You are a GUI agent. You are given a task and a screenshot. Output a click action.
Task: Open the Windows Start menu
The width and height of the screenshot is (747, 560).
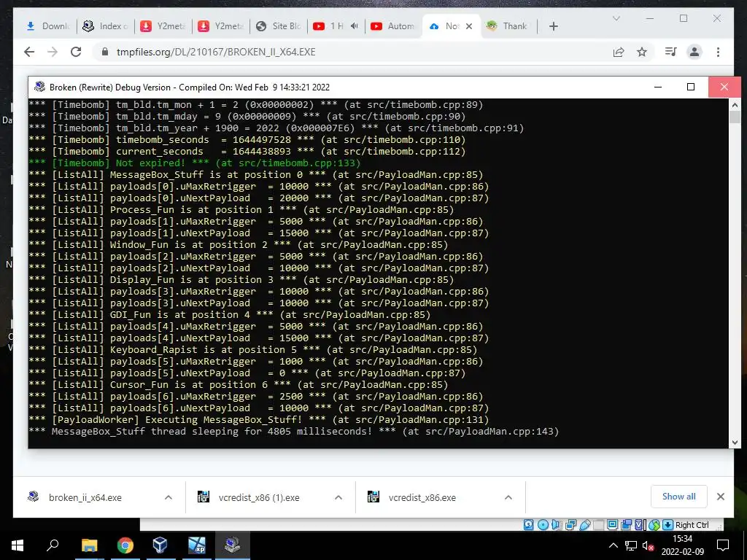pyautogui.click(x=18, y=545)
